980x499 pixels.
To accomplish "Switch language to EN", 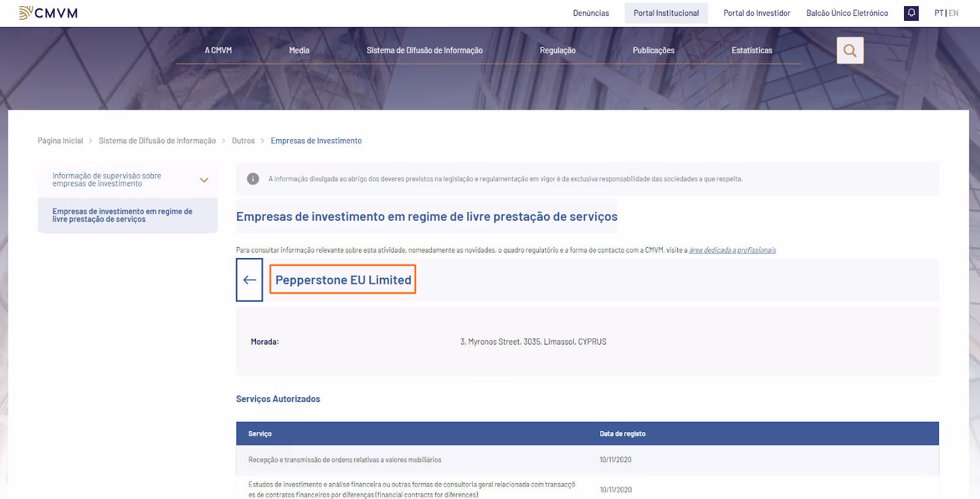I will point(954,13).
